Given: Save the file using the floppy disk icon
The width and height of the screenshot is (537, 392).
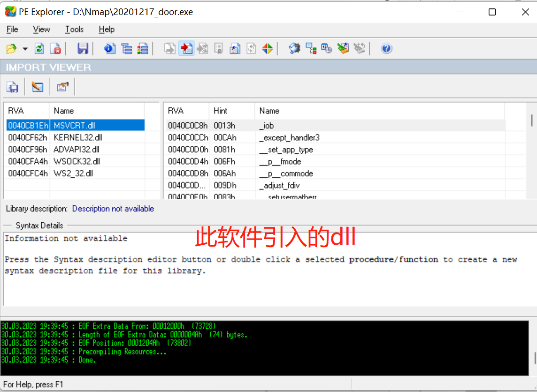Looking at the screenshot, I should pyautogui.click(x=83, y=49).
